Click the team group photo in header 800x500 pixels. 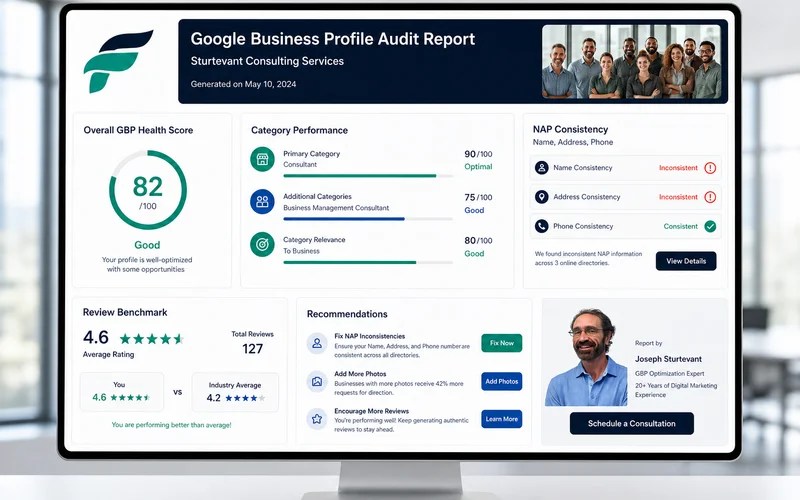(631, 61)
